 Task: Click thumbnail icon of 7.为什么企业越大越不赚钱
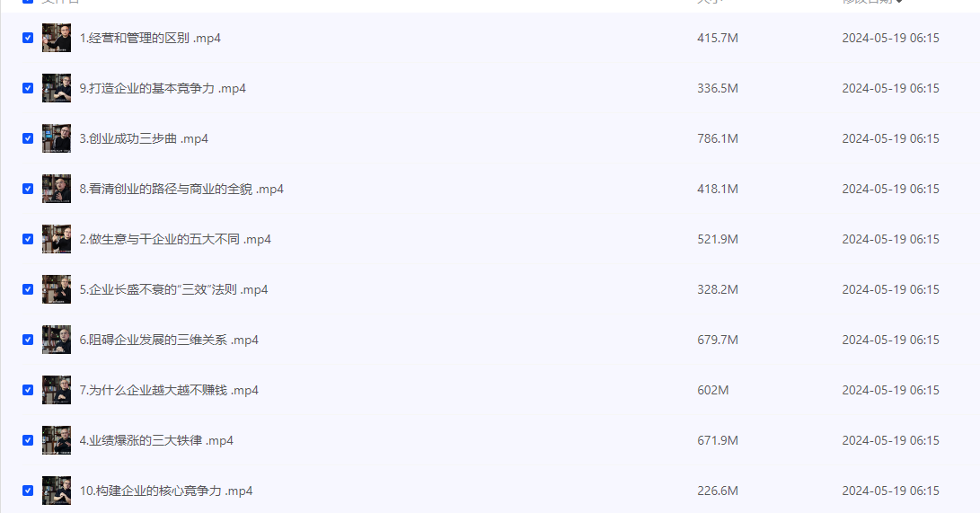tap(57, 390)
